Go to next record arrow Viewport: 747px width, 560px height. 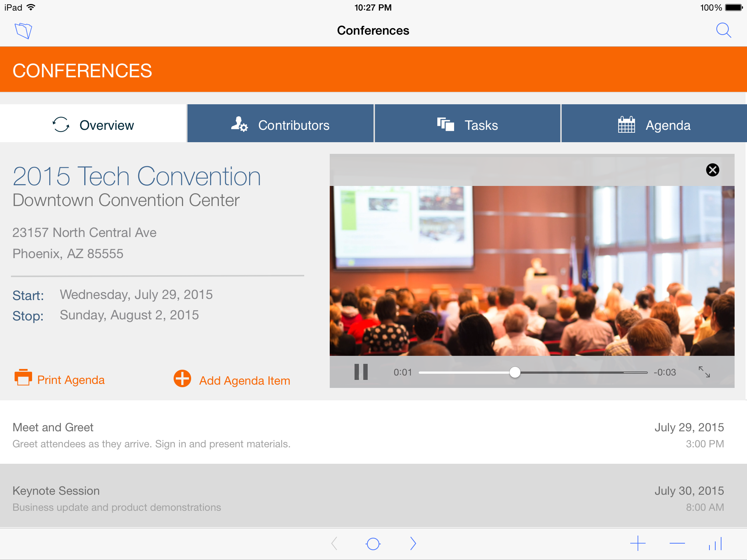coord(413,544)
